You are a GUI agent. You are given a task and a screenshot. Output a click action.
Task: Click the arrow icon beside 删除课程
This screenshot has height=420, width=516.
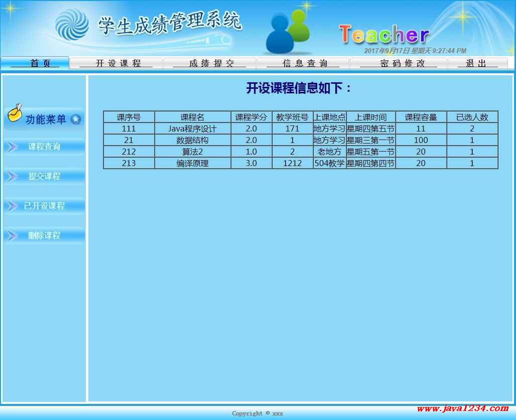tap(12, 236)
